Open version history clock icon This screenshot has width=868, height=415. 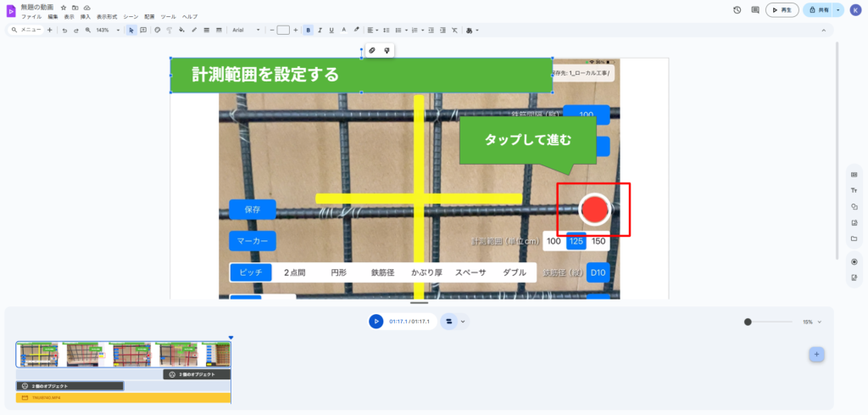point(737,9)
